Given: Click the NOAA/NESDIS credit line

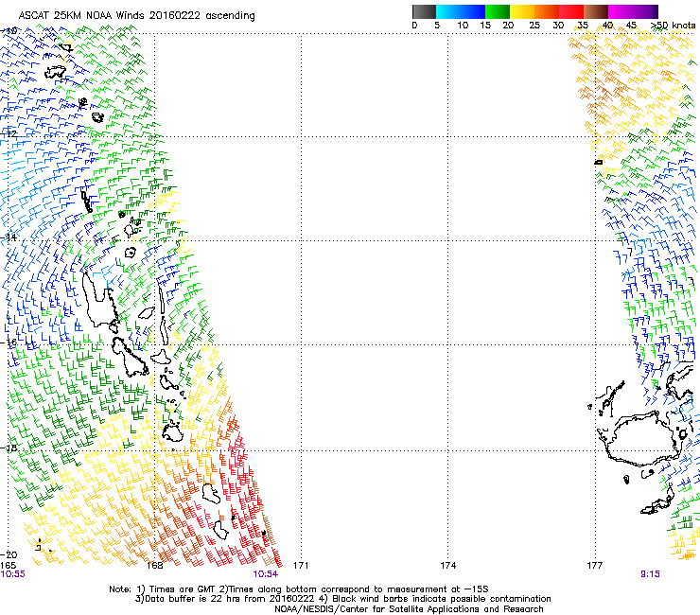Looking at the screenshot, I should click(x=409, y=609).
